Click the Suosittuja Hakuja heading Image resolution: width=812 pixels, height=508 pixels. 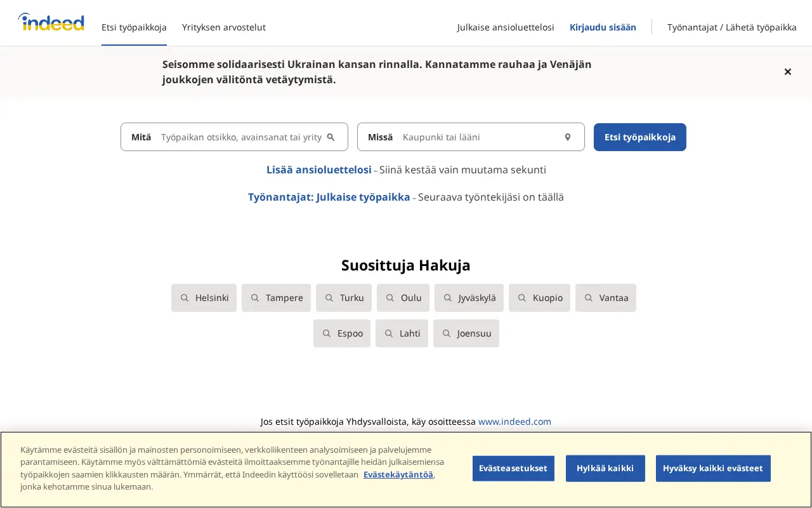tap(406, 265)
